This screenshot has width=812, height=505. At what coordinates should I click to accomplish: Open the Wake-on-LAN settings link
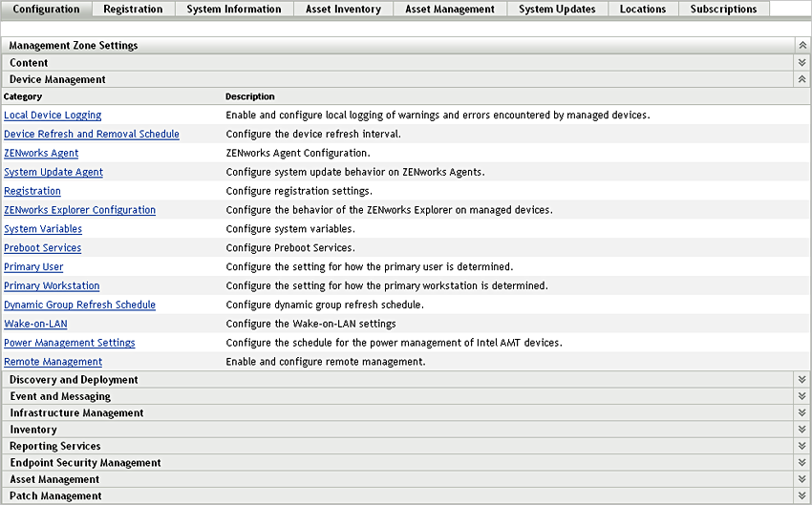(35, 325)
